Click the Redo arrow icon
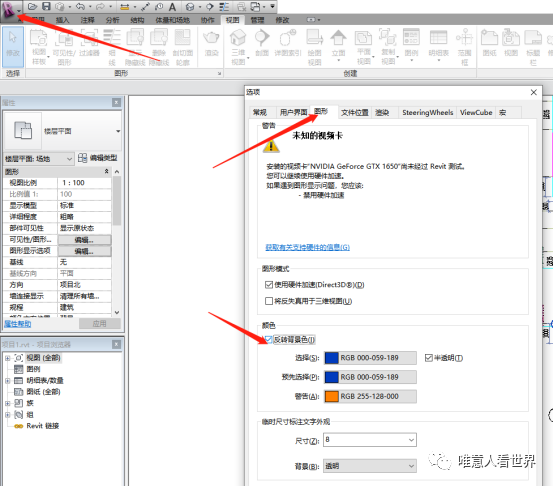The height and width of the screenshot is (486, 553). (x=101, y=6)
